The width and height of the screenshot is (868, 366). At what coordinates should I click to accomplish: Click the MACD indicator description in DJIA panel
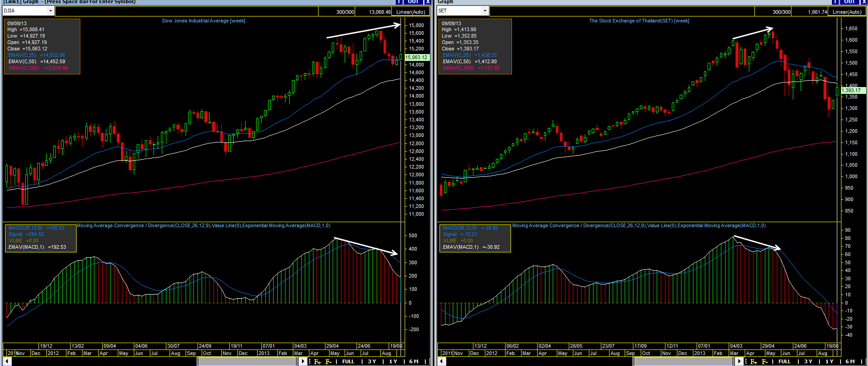tap(203, 225)
